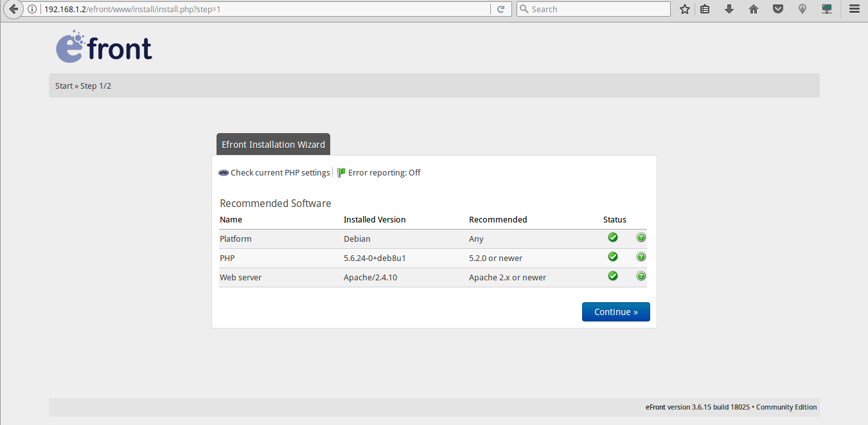Click the Check current PHP settings link
Viewport: 868px width, 425px height.
280,172
